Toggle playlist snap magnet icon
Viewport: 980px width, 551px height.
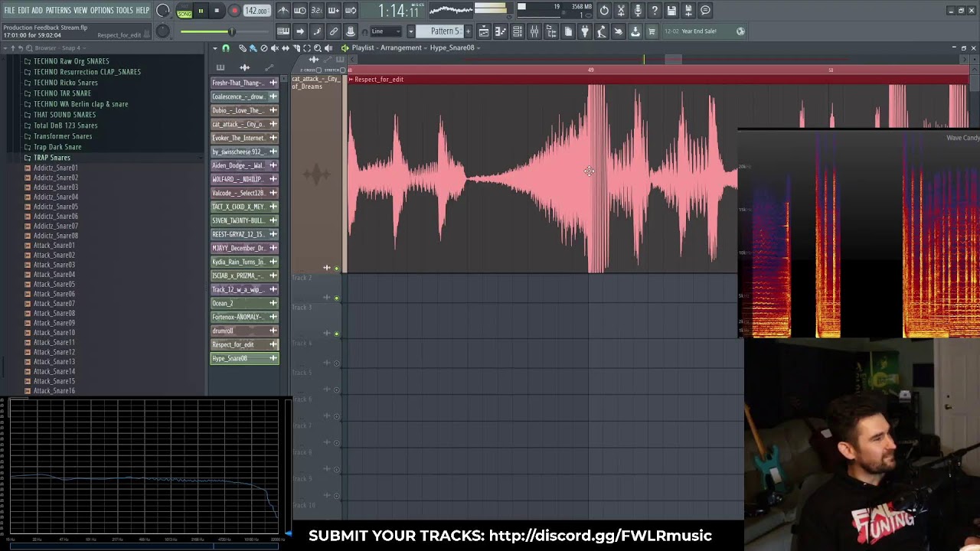pos(226,48)
